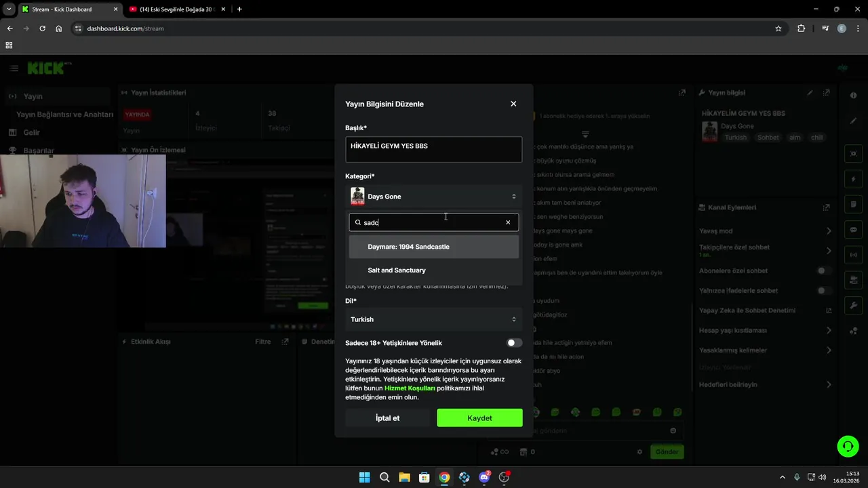The image size is (868, 488).
Task: Open Windows taskbar search
Action: click(x=384, y=477)
